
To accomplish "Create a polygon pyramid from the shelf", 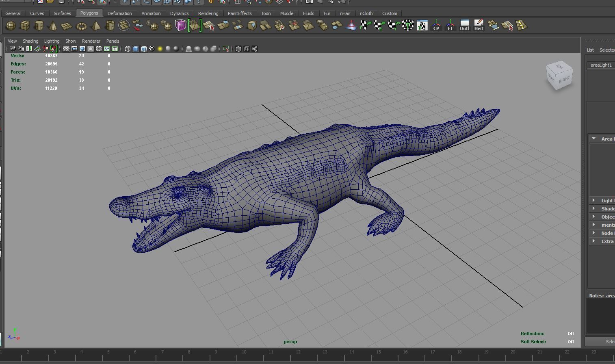I will [x=95, y=26].
